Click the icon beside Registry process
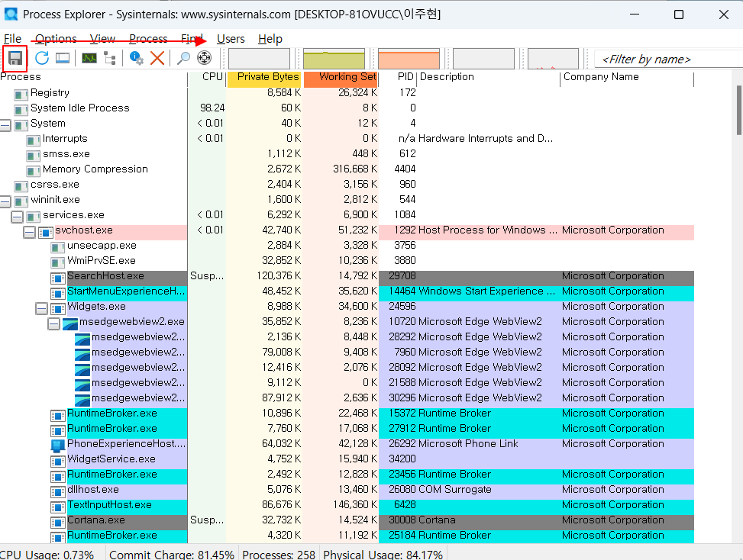This screenshot has height=560, width=743. (21, 94)
